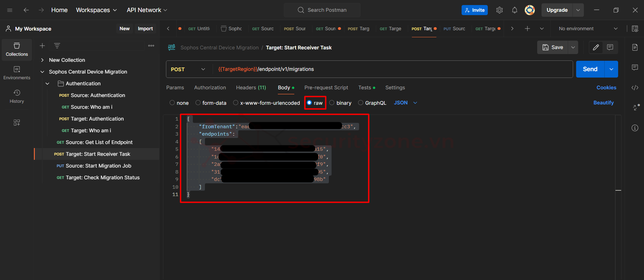This screenshot has width=644, height=280.
Task: Open the settings gear icon
Action: click(500, 10)
